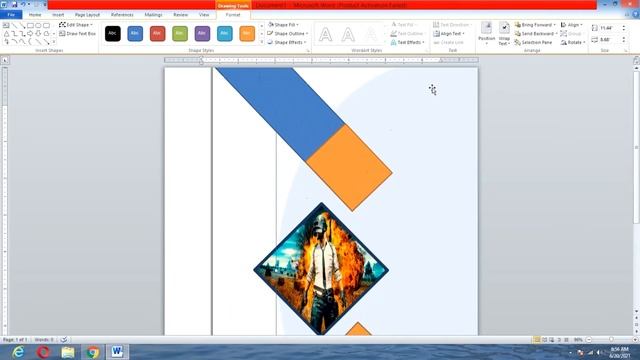Adjust the shape height spinner
The height and width of the screenshot is (360, 640).
pos(624,28)
